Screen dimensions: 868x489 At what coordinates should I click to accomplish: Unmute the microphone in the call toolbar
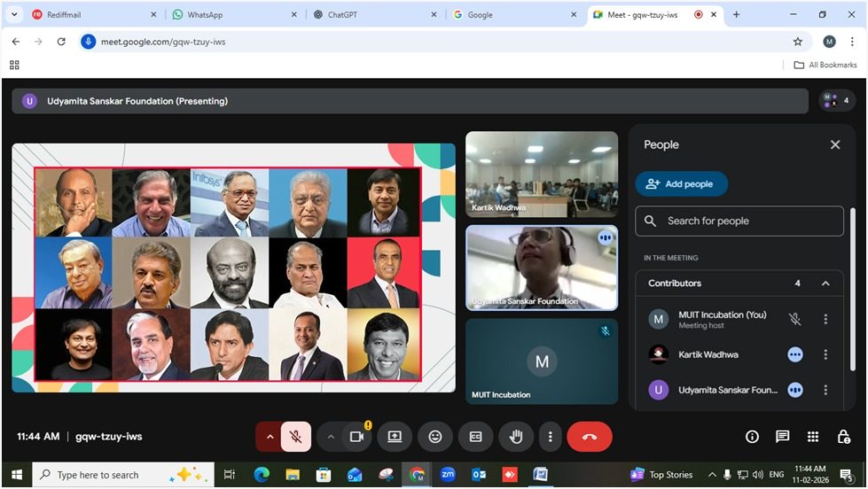pyautogui.click(x=296, y=437)
